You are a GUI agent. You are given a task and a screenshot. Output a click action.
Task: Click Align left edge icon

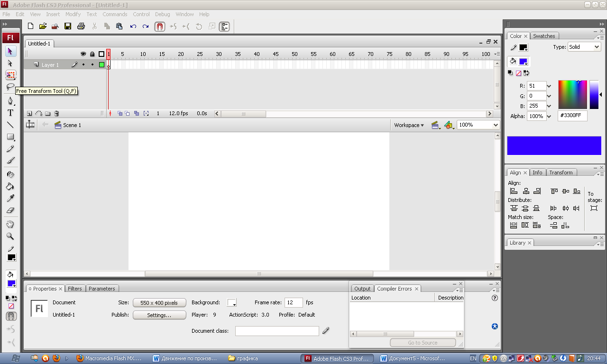[x=514, y=191]
